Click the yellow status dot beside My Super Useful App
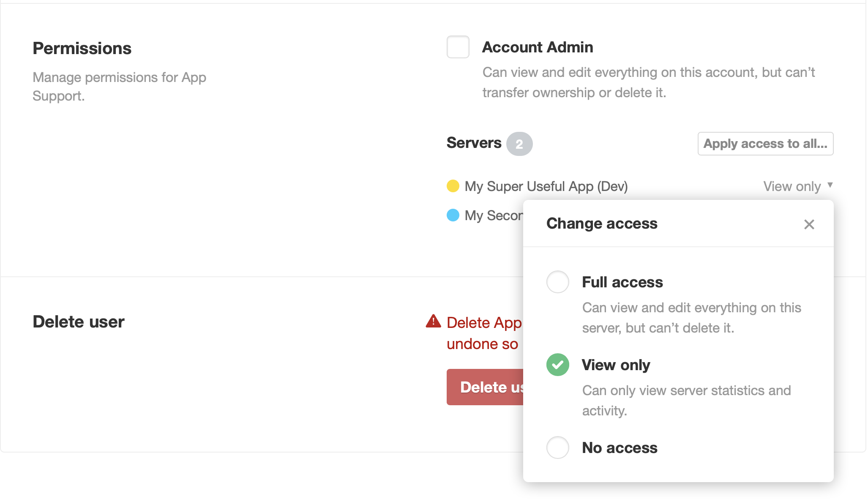 pyautogui.click(x=453, y=186)
